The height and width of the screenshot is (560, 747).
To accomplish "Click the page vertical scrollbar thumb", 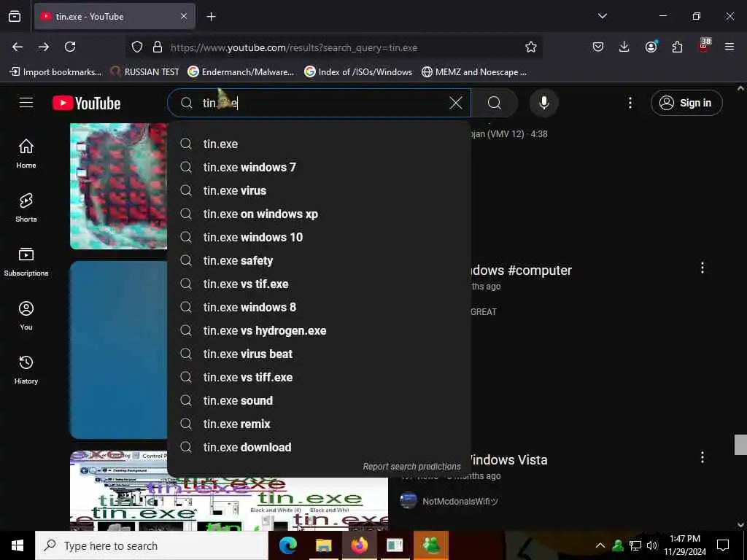I will pyautogui.click(x=740, y=445).
